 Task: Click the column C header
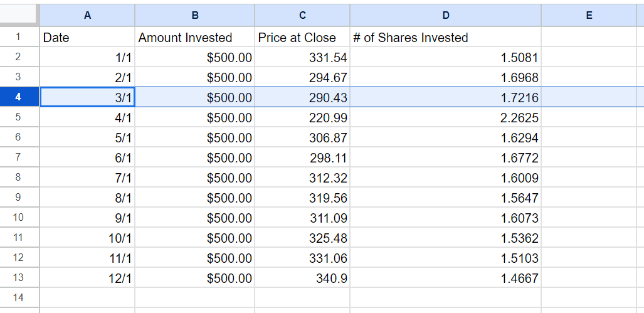click(x=302, y=16)
